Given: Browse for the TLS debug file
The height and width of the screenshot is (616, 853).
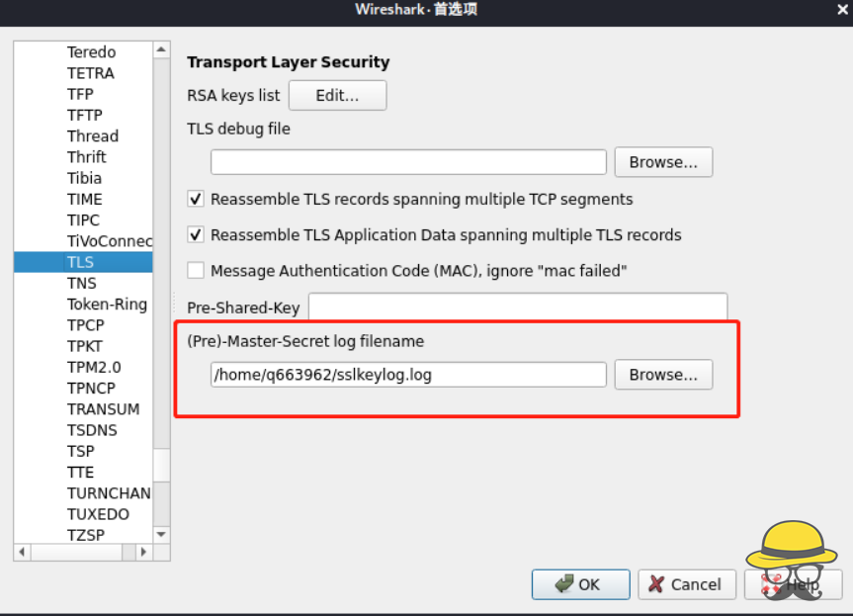Looking at the screenshot, I should click(663, 162).
